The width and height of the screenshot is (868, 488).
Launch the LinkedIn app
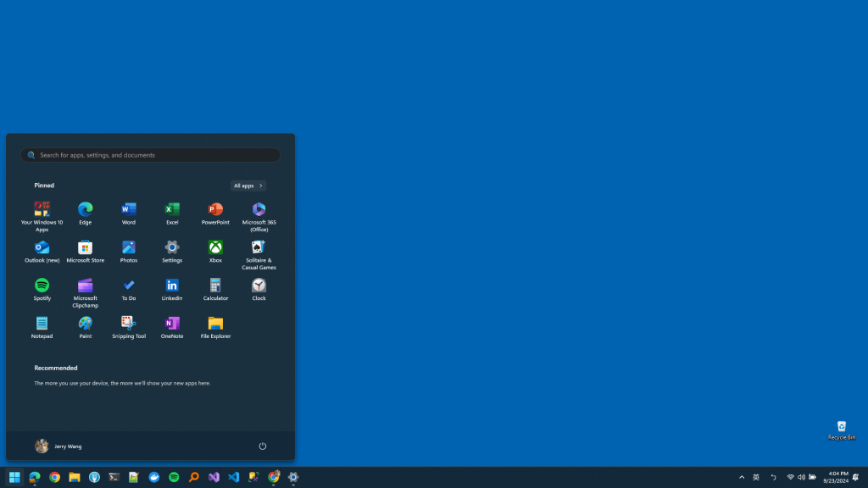point(172,289)
